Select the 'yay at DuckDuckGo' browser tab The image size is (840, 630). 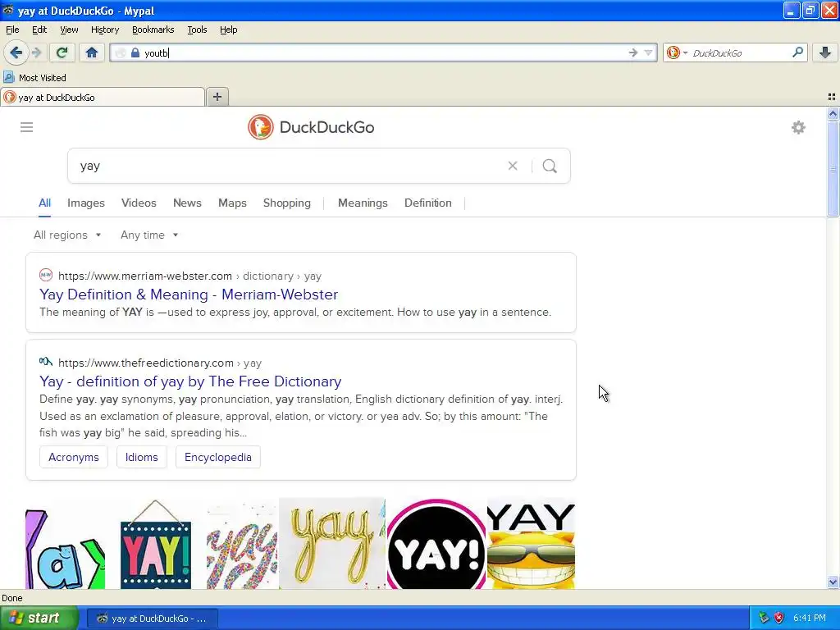(103, 97)
